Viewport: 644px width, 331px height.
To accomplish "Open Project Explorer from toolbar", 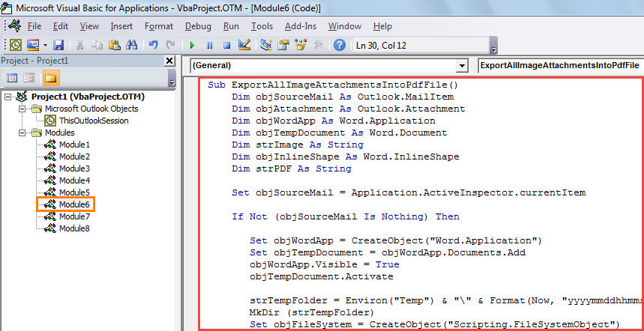I will point(266,46).
